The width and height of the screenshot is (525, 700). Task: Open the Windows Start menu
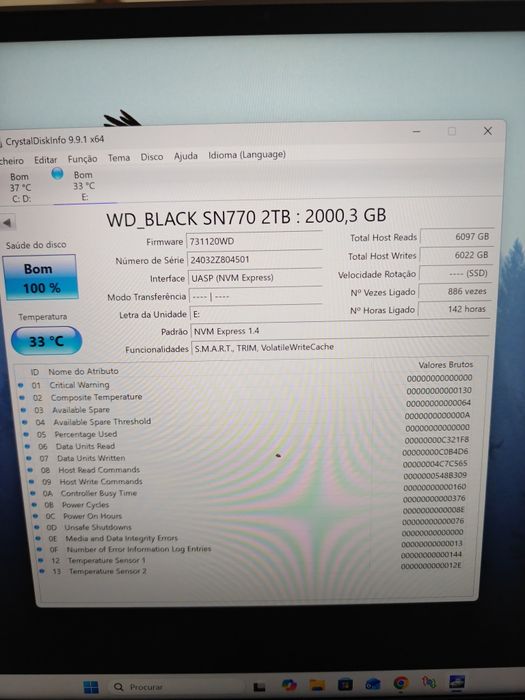pyautogui.click(x=91, y=687)
